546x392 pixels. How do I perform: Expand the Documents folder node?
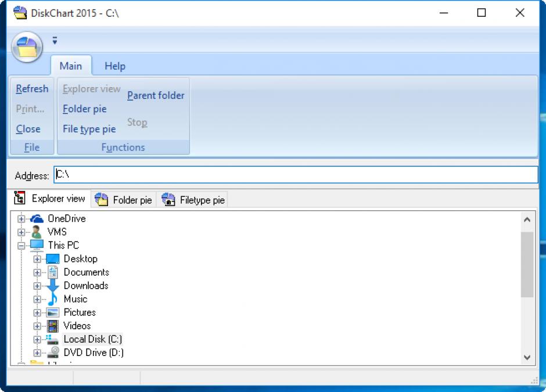coord(37,272)
